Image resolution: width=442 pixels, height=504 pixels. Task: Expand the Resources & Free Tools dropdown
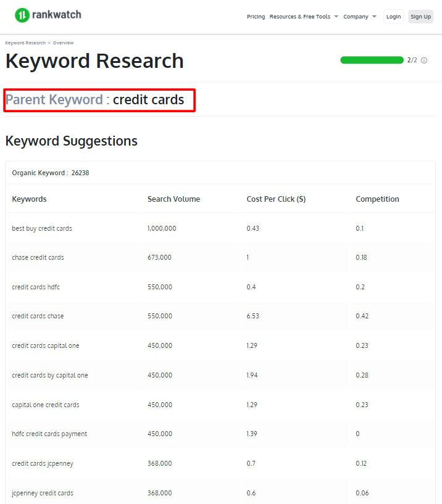tap(304, 17)
